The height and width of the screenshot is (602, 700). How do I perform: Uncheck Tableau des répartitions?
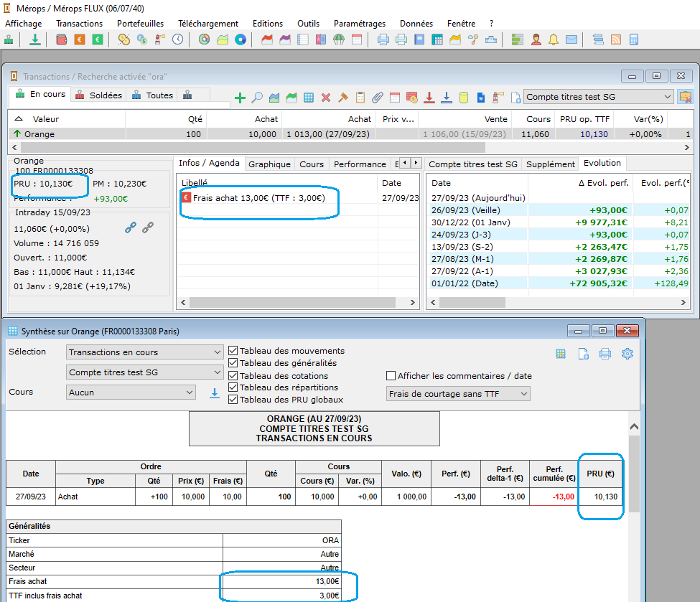(233, 387)
